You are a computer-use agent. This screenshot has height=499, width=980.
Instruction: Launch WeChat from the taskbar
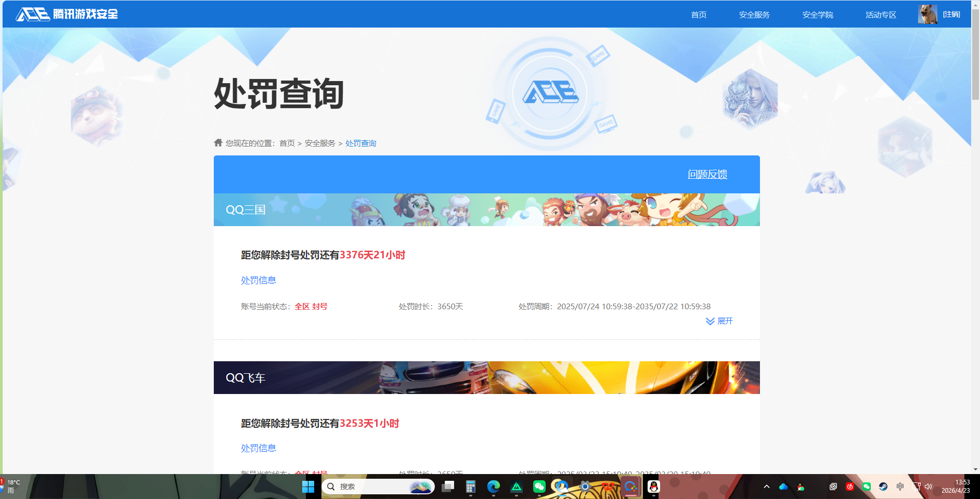coord(539,487)
